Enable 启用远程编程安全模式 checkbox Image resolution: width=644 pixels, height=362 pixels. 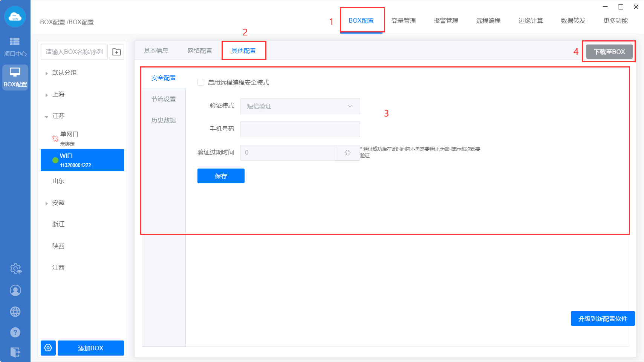[x=201, y=82]
